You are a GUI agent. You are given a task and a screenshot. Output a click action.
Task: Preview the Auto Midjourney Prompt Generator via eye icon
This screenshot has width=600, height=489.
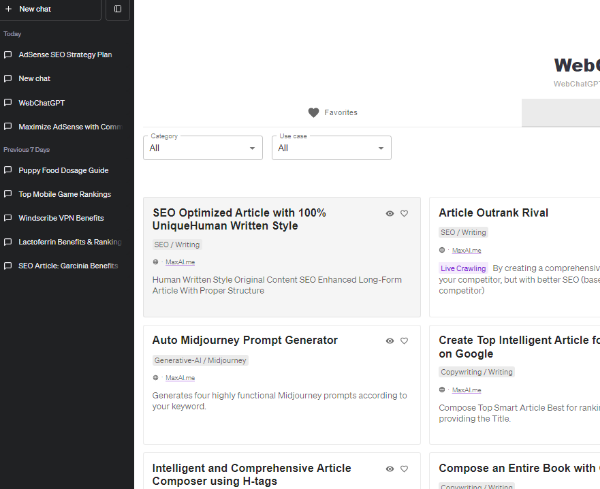tap(390, 341)
